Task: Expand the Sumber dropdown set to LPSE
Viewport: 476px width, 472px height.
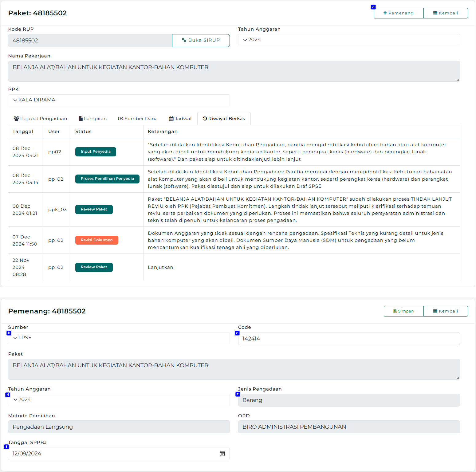Action: pyautogui.click(x=119, y=338)
